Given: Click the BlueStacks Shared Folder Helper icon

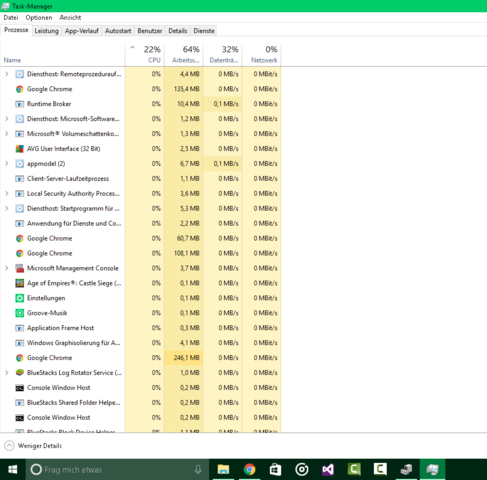Looking at the screenshot, I should coord(20,403).
